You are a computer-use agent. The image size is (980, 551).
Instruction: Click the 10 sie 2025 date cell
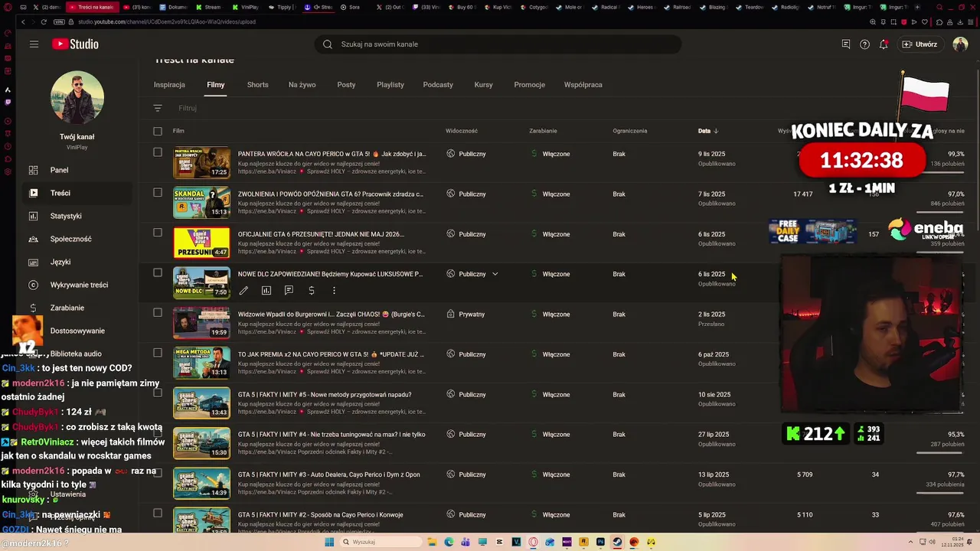[x=714, y=395]
